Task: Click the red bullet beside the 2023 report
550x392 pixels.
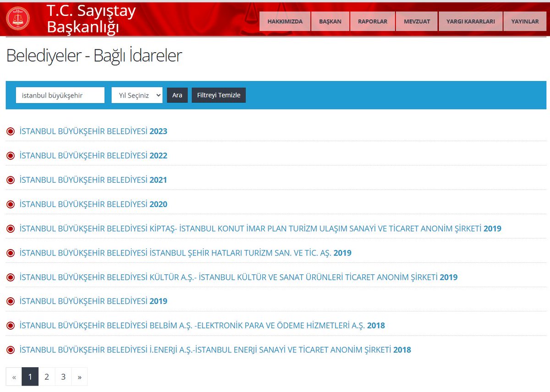Action: click(x=11, y=131)
